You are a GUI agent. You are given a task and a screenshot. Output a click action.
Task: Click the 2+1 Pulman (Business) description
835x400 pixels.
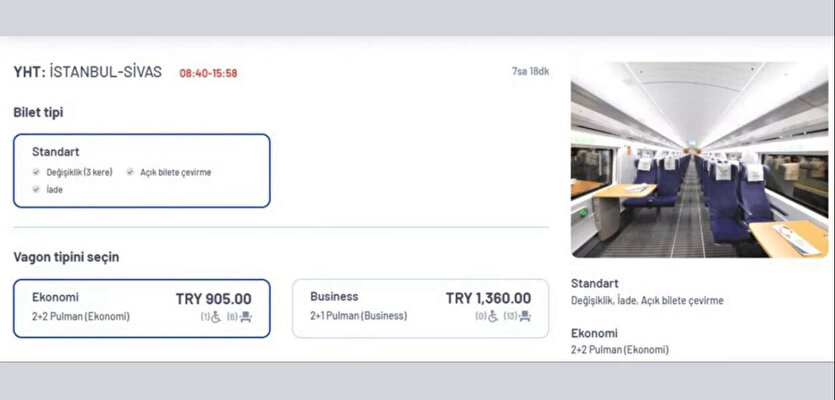tap(359, 316)
